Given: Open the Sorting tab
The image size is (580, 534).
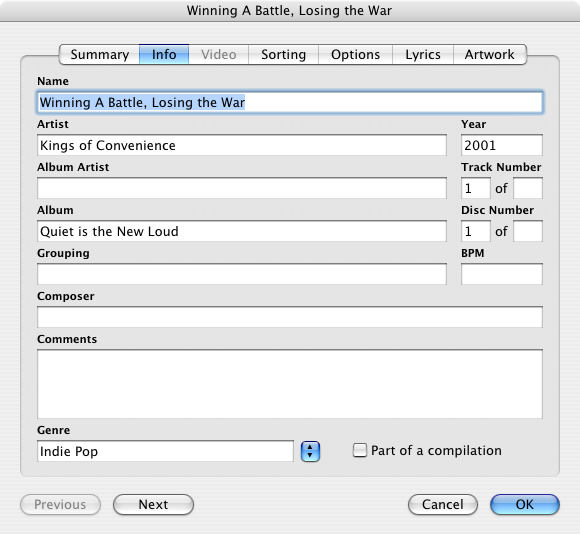Looking at the screenshot, I should pyautogui.click(x=283, y=54).
